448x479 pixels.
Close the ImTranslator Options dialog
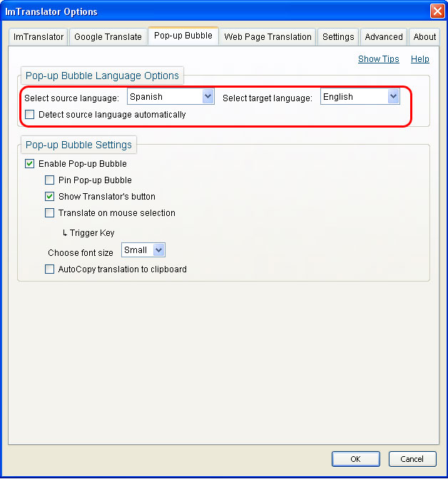tap(437, 11)
